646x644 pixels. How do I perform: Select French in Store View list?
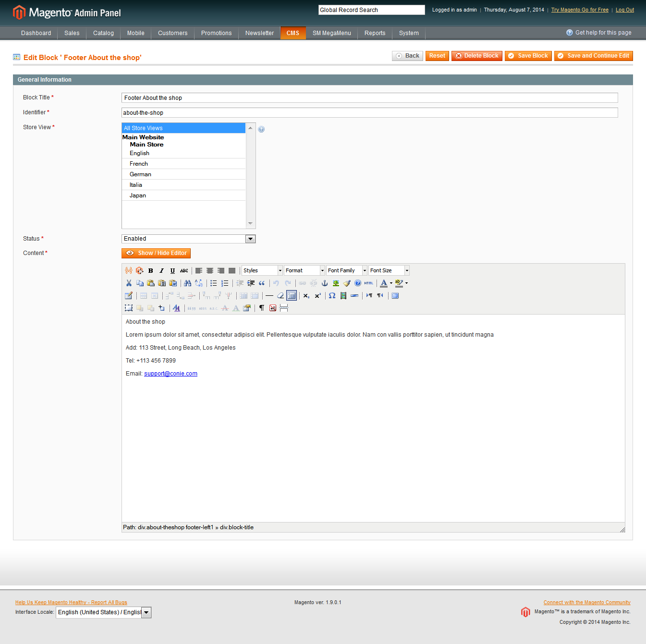click(x=183, y=164)
